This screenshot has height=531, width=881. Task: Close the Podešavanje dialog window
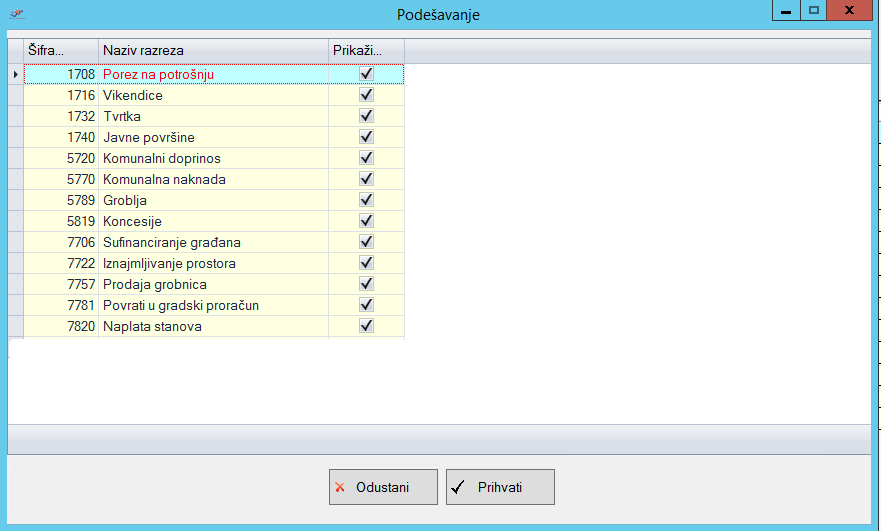(x=849, y=10)
